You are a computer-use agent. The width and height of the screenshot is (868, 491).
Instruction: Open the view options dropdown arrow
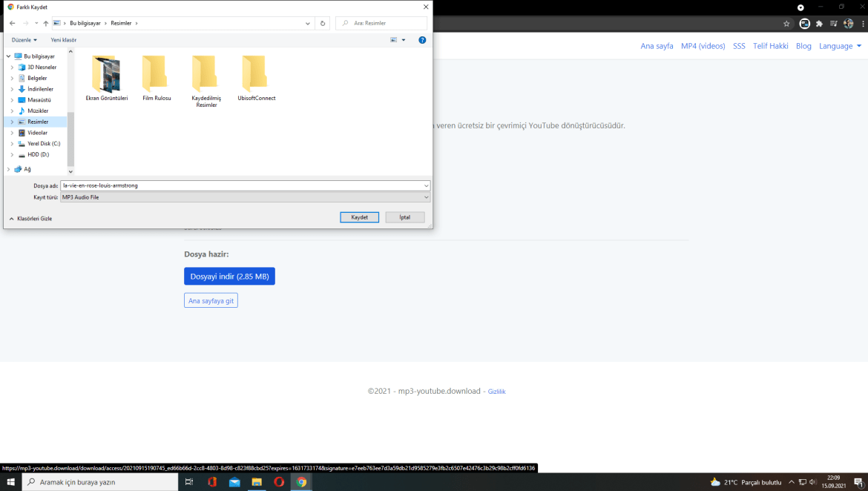(404, 40)
